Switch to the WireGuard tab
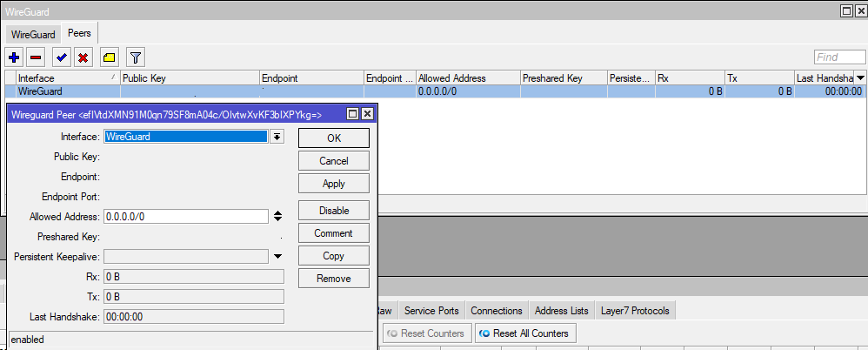868x350 pixels. [x=33, y=34]
